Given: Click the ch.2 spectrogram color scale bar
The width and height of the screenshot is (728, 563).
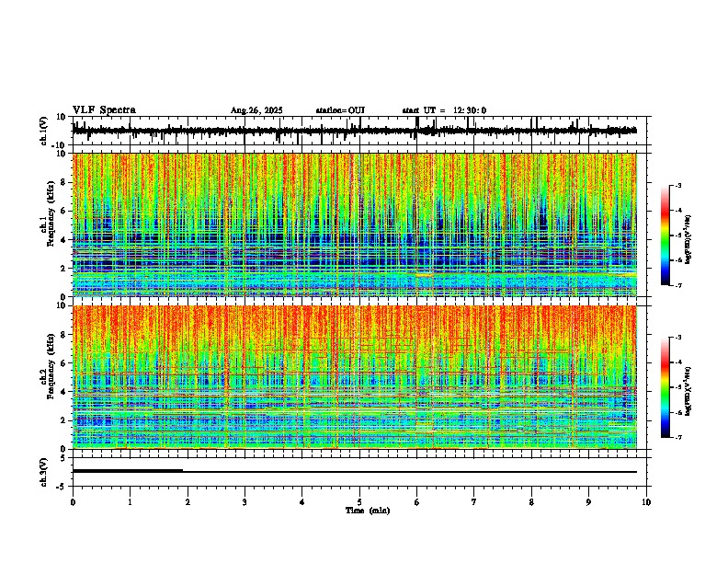Looking at the screenshot, I should 665,387.
